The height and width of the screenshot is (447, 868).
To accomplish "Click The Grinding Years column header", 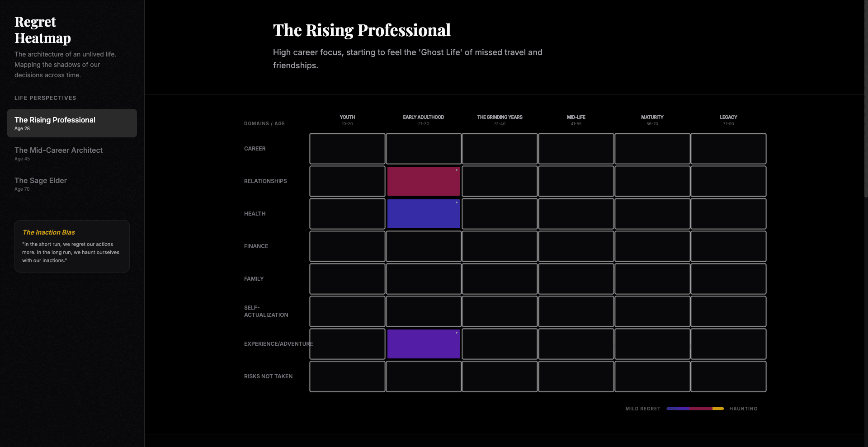I will pos(500,120).
